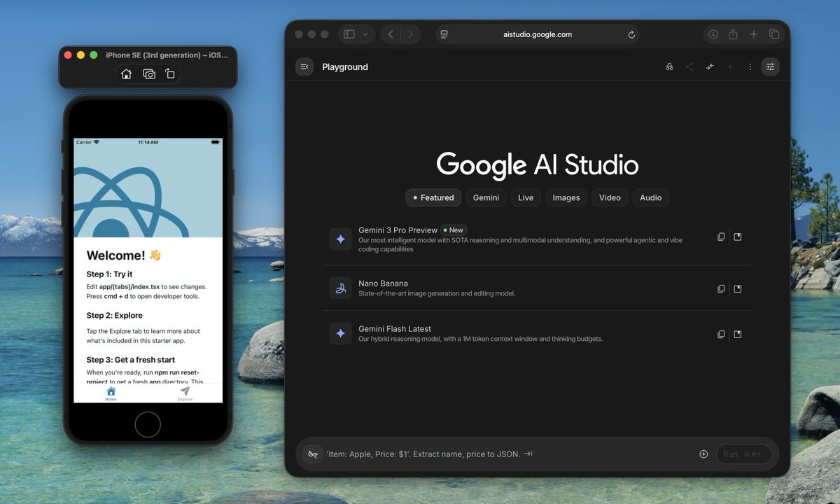Choose the Gemini Flash Latest model
Image resolution: width=840 pixels, height=504 pixels.
point(537,333)
